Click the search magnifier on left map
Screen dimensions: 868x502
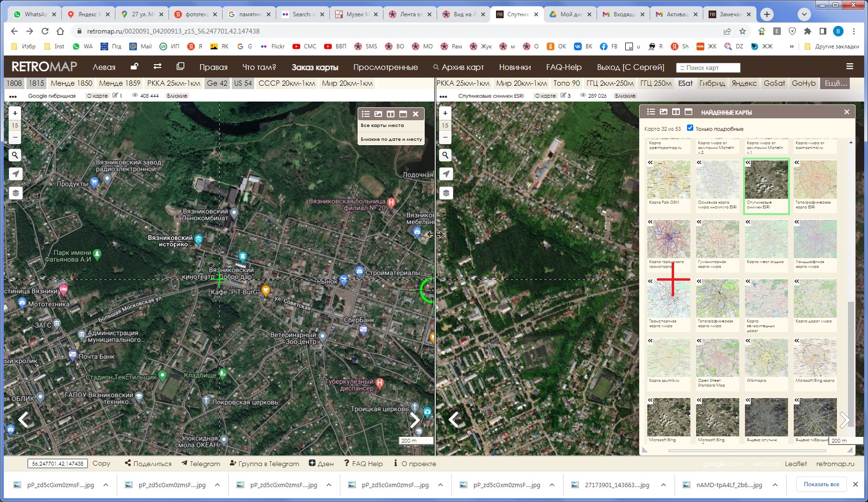(x=15, y=155)
